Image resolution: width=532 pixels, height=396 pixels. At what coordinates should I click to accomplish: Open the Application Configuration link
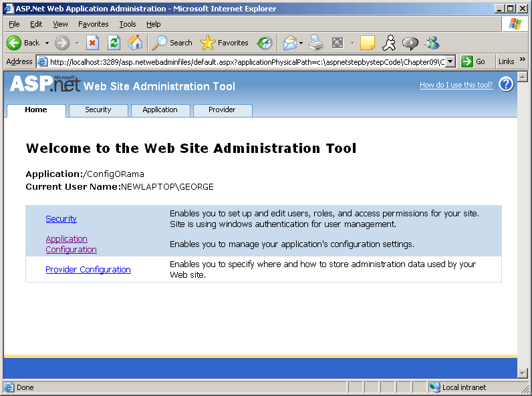71,244
